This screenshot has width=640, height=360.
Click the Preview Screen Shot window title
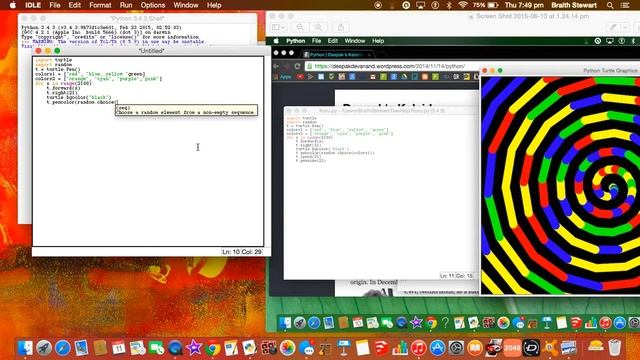click(532, 16)
